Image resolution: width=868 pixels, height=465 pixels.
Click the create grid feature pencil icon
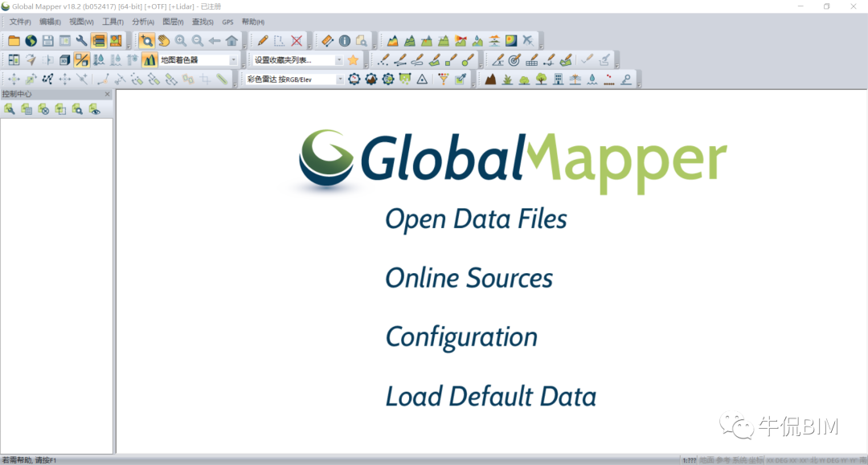[x=531, y=59]
